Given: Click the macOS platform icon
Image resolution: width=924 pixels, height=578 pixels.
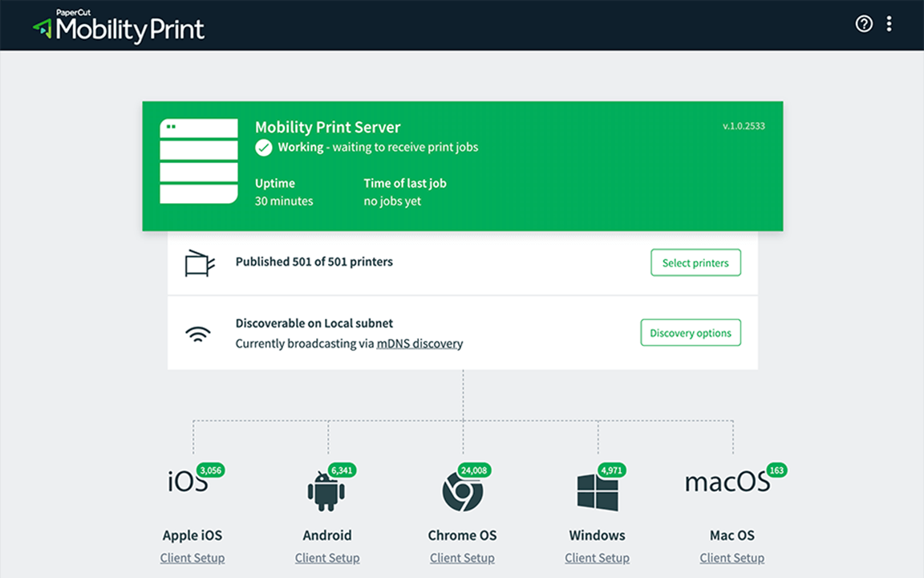Looking at the screenshot, I should (727, 482).
